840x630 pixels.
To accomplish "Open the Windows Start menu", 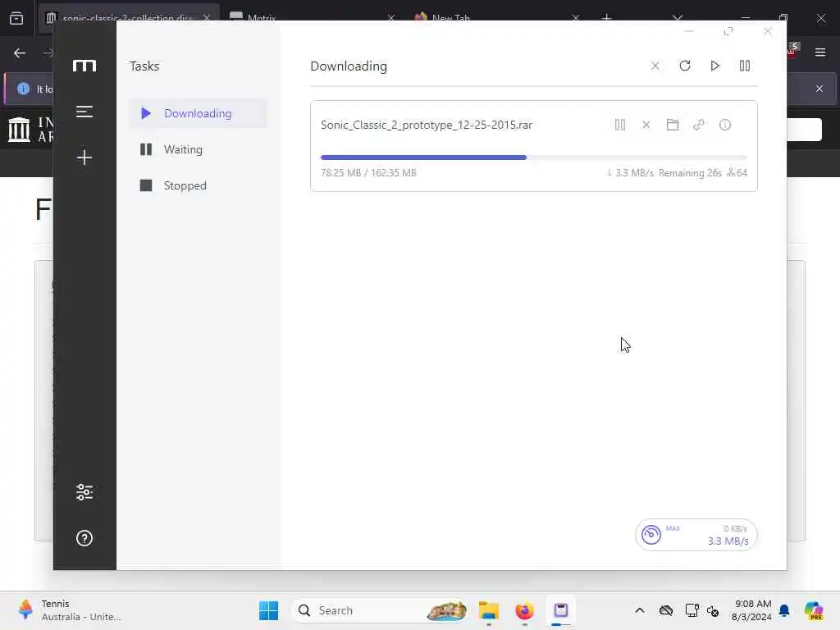I will pos(268,610).
